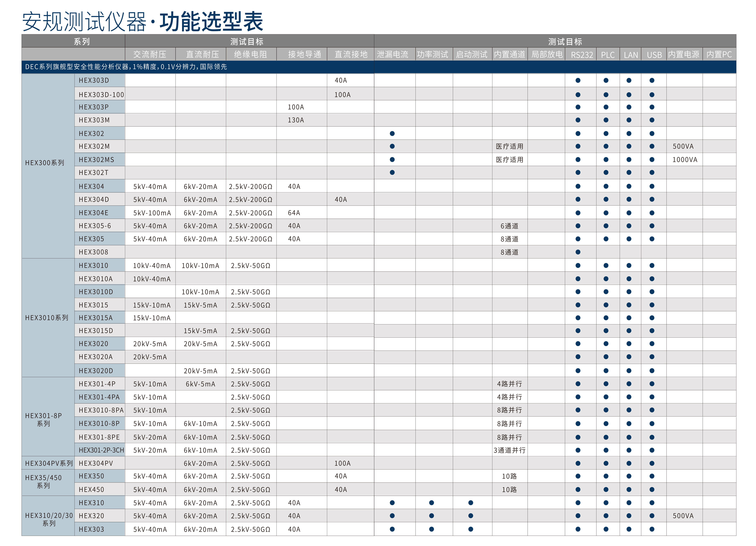The height and width of the screenshot is (546, 756).
Task: Click the HEX310/20/30 系列 series label
Action: (49, 519)
